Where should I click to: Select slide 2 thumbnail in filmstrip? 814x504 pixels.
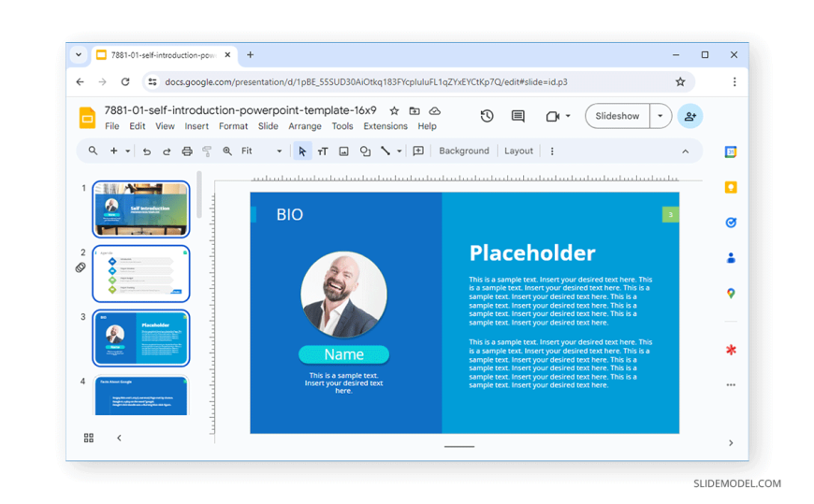[141, 274]
